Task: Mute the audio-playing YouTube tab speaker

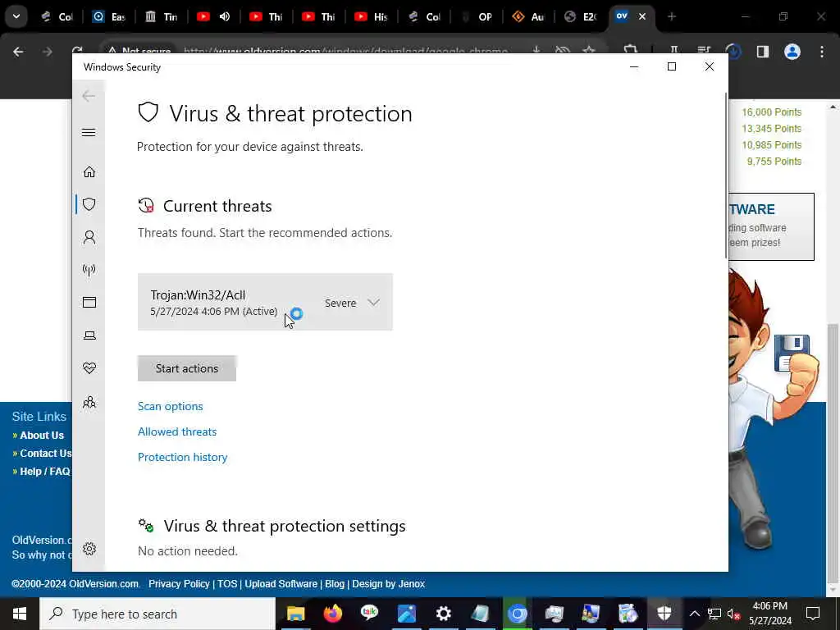Action: pos(225,16)
